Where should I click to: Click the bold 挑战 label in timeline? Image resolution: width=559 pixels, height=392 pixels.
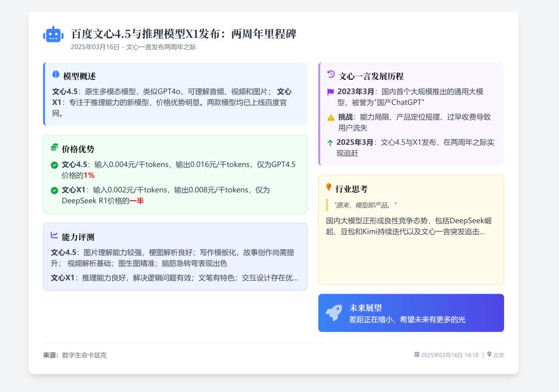coord(345,117)
